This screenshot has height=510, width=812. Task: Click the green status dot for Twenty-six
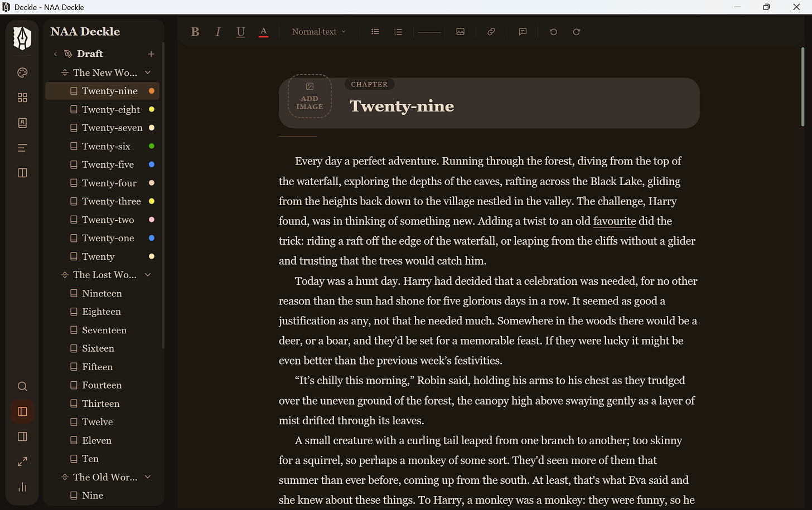click(x=152, y=146)
